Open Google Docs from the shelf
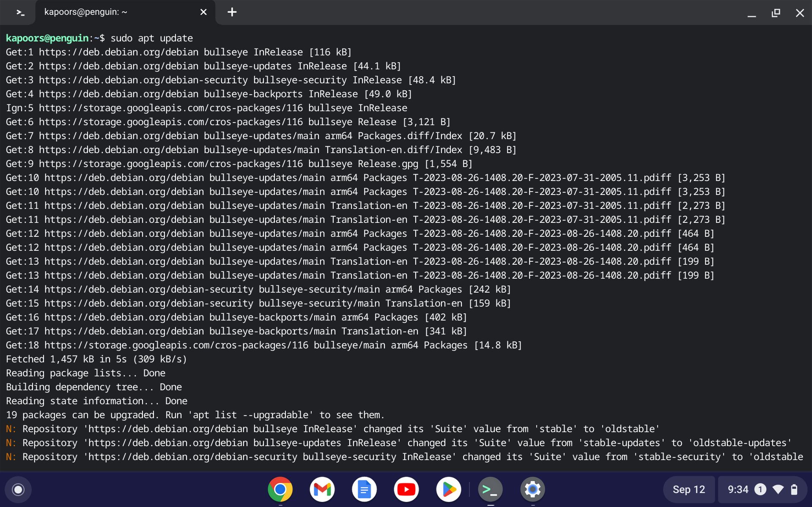This screenshot has width=812, height=507. click(364, 489)
